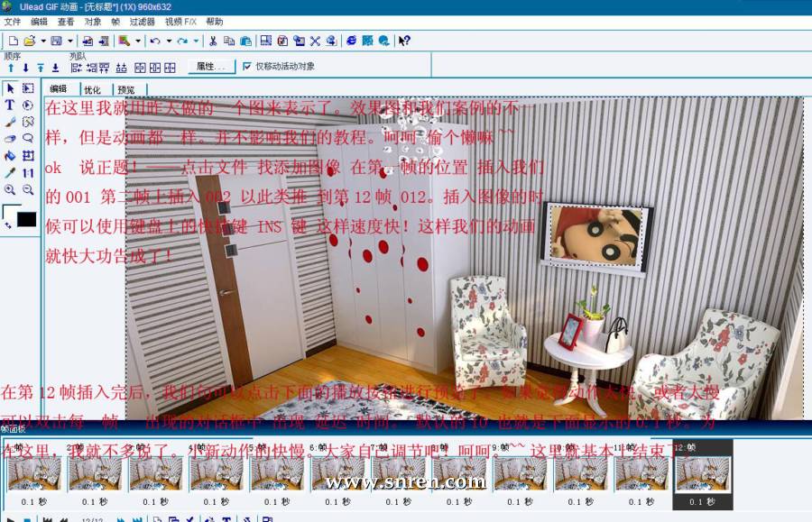Select the Ellipse selection tool

coord(28,105)
